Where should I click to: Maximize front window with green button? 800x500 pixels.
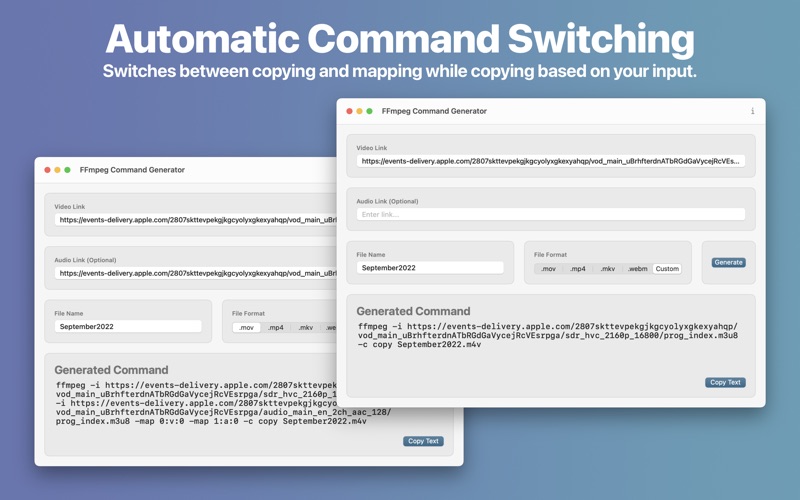pos(369,111)
